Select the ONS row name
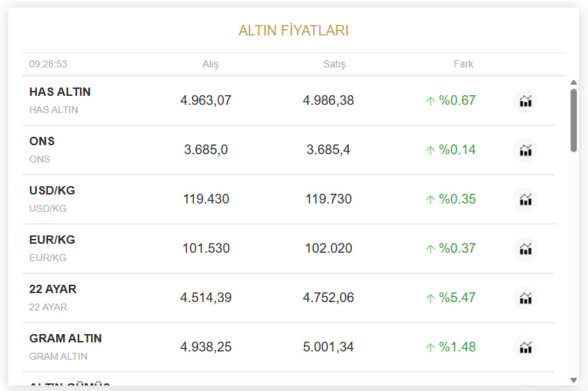The width and height of the screenshot is (588, 391). pyautogui.click(x=42, y=142)
